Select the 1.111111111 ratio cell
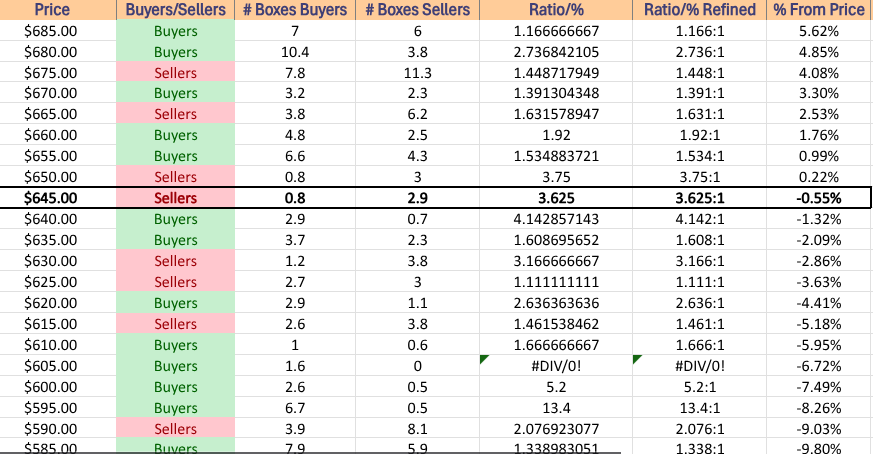The height and width of the screenshot is (454, 873). coord(556,282)
